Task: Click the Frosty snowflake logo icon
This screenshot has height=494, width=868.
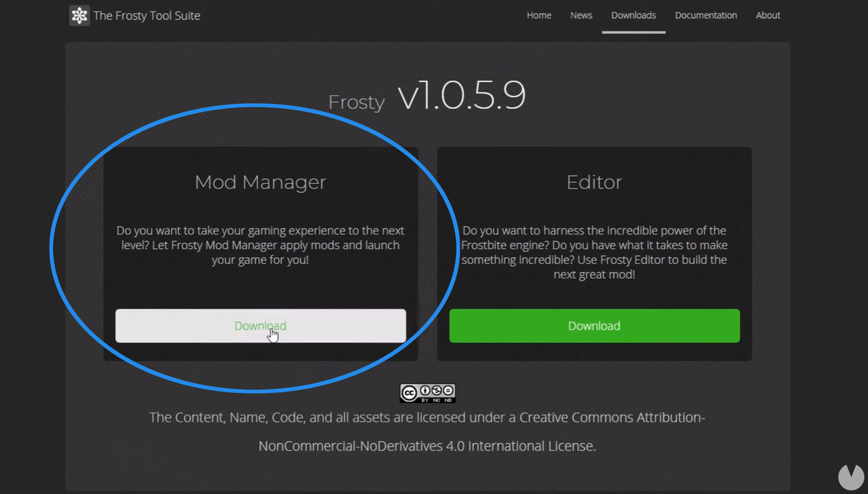Action: click(79, 16)
